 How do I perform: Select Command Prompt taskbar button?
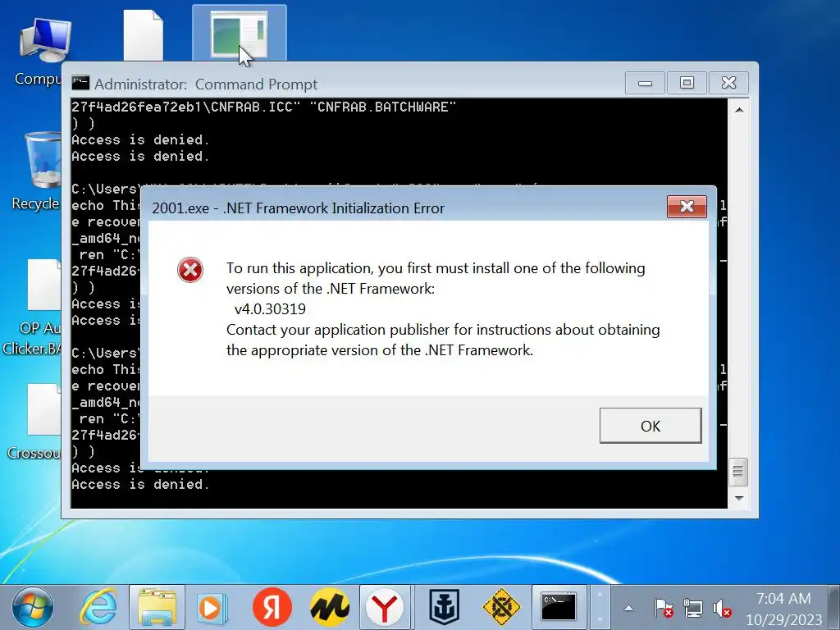click(559, 608)
